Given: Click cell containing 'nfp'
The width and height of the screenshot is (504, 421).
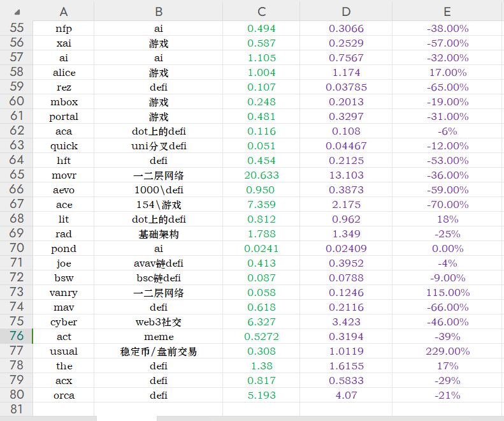Looking at the screenshot, I should pos(63,28).
